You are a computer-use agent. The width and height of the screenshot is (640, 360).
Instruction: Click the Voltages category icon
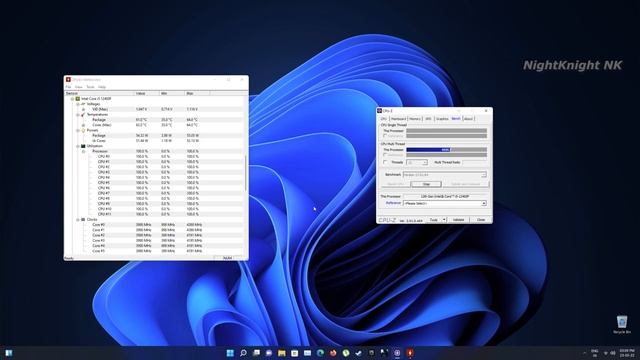(x=83, y=104)
